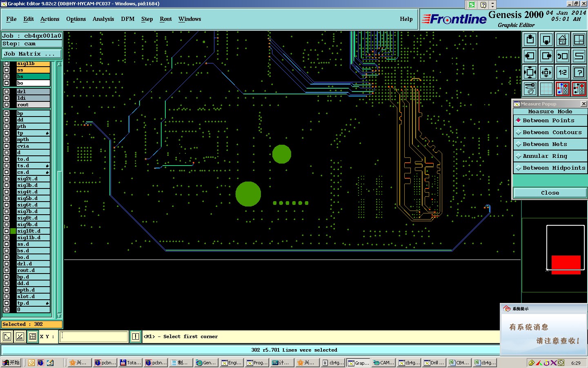Click the pan down icon
Image resolution: width=588 pixels, height=368 pixels.
tap(546, 40)
